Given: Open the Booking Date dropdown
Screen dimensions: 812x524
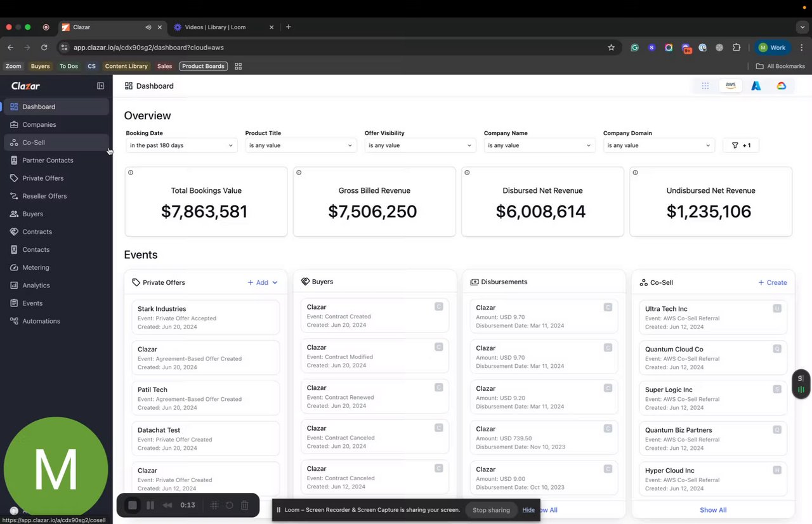Looking at the screenshot, I should (x=181, y=145).
